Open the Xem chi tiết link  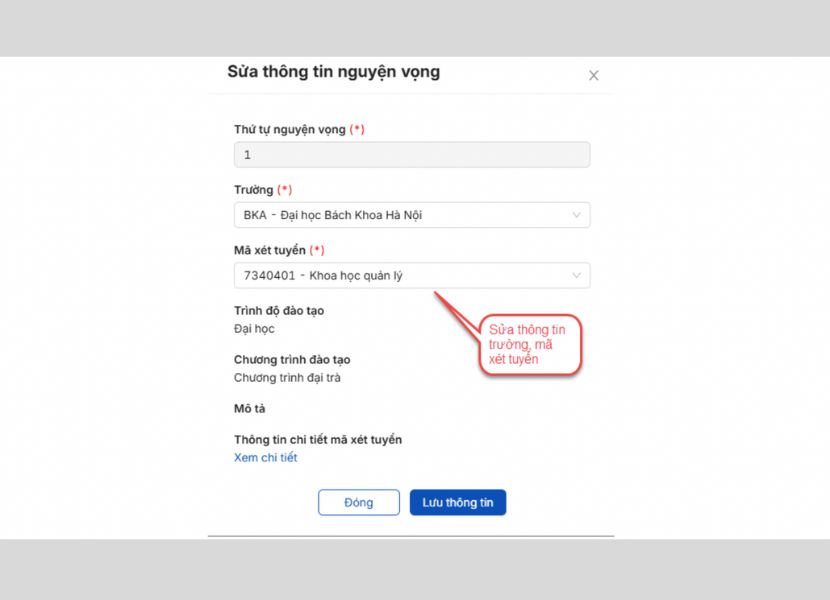point(265,458)
